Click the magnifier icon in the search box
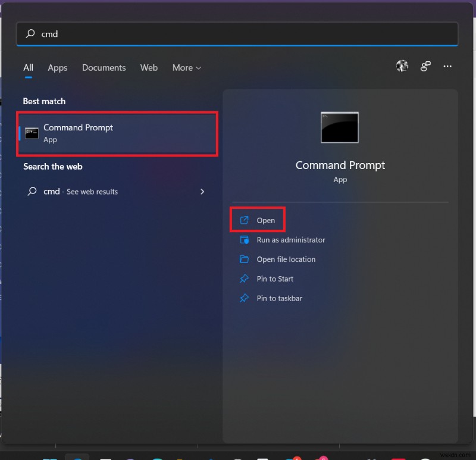Screen dimensions: 476x460 (29, 34)
